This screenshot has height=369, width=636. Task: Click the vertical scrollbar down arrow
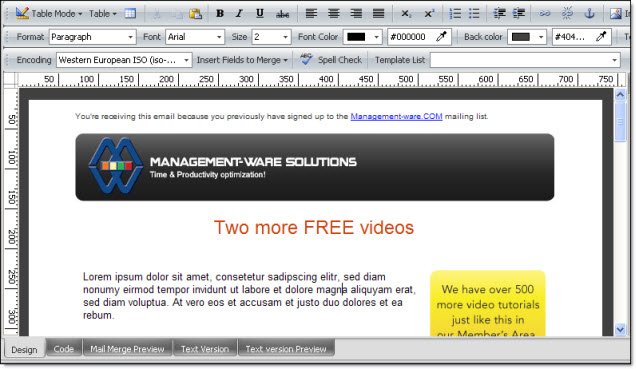(x=620, y=329)
